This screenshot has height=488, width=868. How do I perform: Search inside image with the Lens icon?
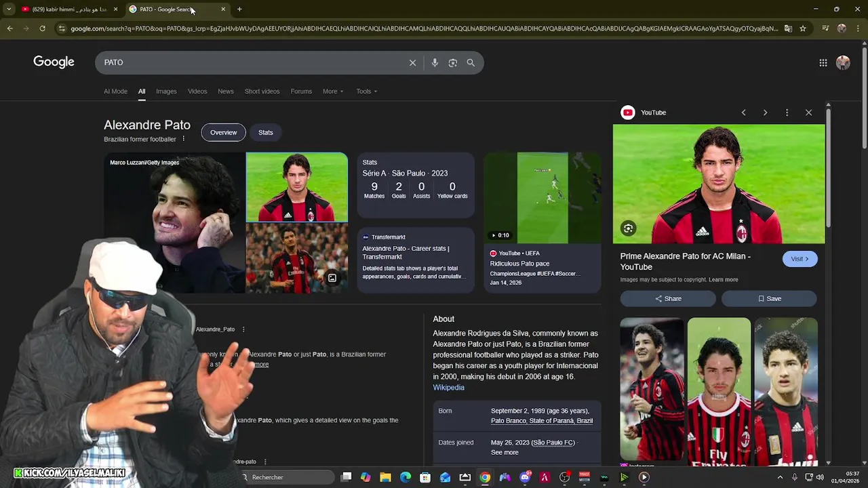(x=628, y=228)
